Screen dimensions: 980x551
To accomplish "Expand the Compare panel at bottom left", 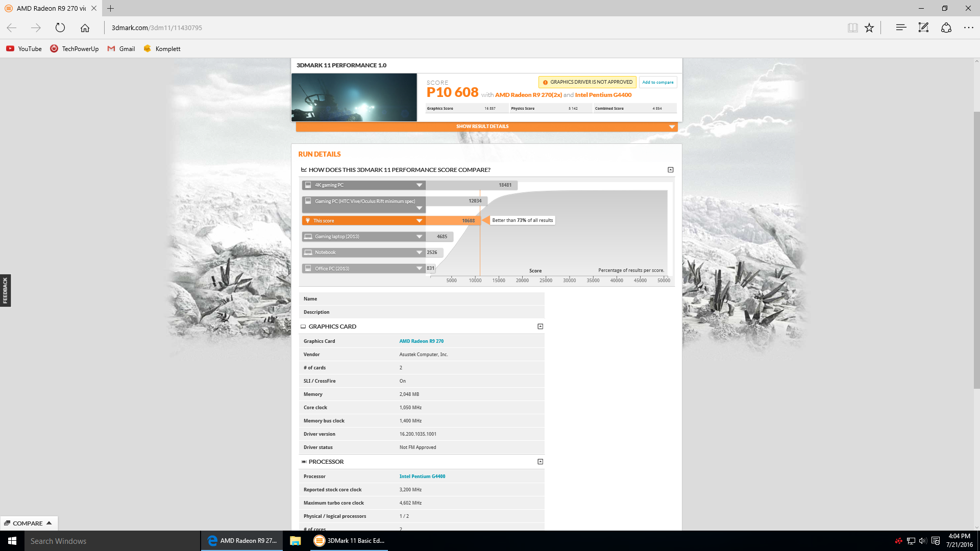I will (29, 523).
